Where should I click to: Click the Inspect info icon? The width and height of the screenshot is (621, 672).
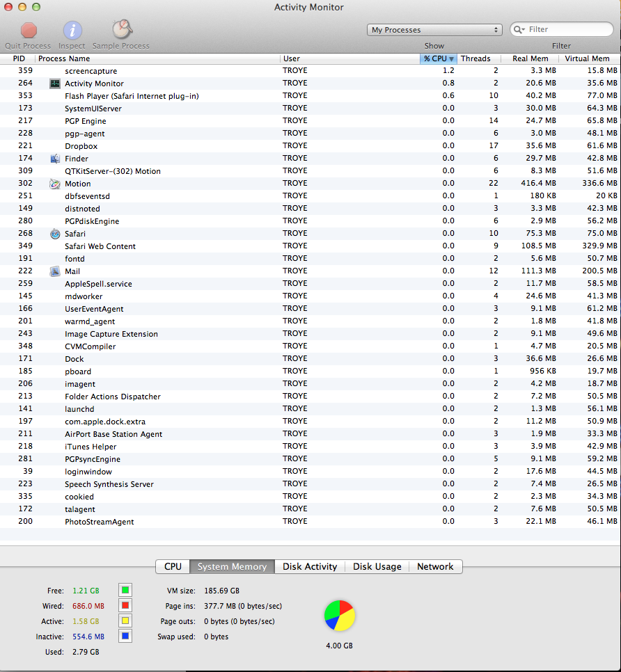click(72, 31)
